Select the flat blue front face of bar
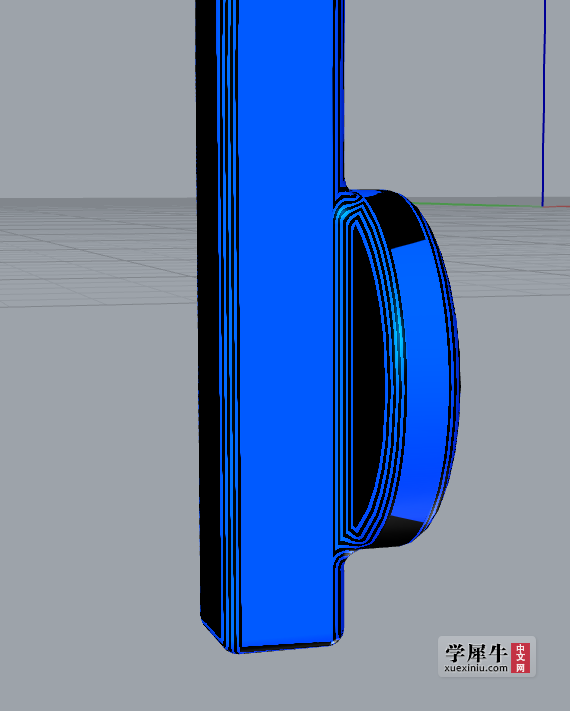The height and width of the screenshot is (711, 570). click(x=286, y=317)
